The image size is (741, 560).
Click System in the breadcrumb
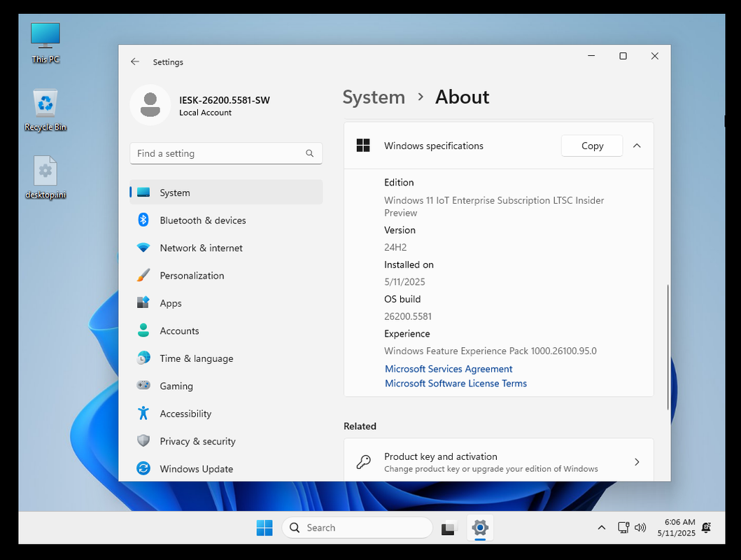[374, 97]
